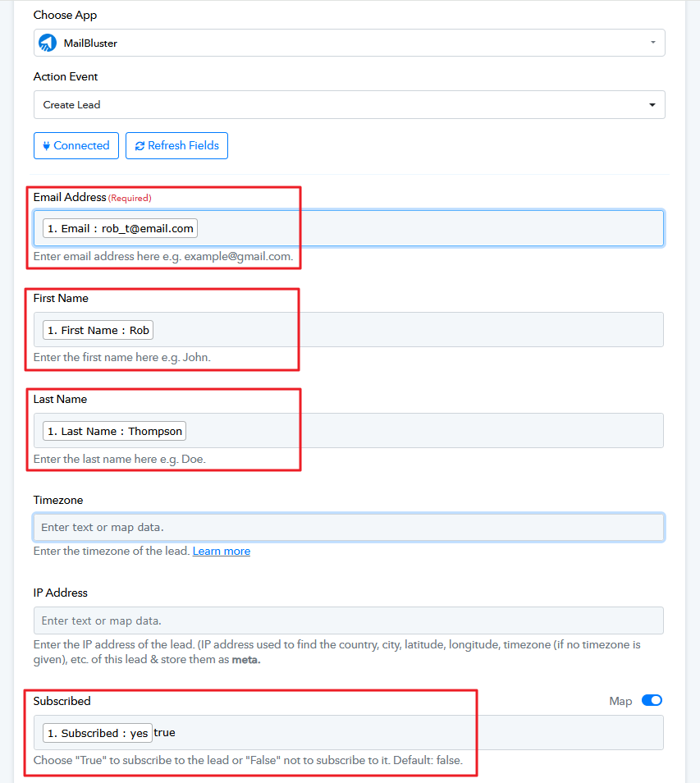Focus the Timezone text input
This screenshot has height=783, width=700.
[349, 527]
